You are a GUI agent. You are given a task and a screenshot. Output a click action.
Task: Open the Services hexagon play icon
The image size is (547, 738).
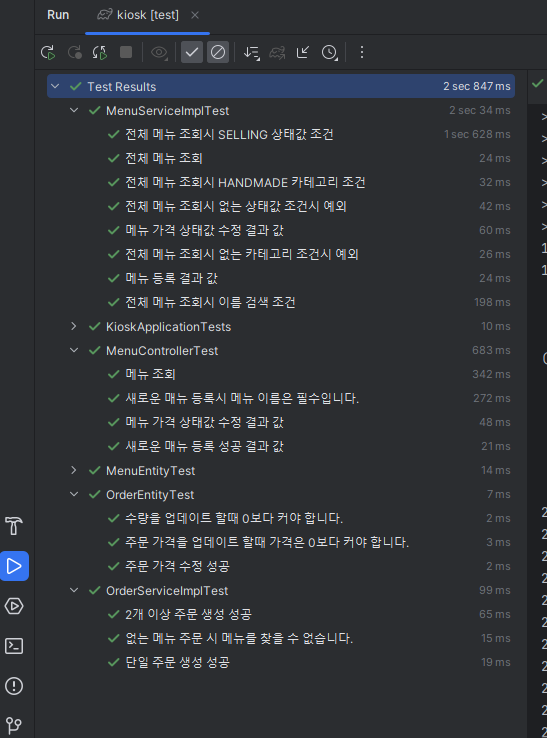pyautogui.click(x=14, y=606)
